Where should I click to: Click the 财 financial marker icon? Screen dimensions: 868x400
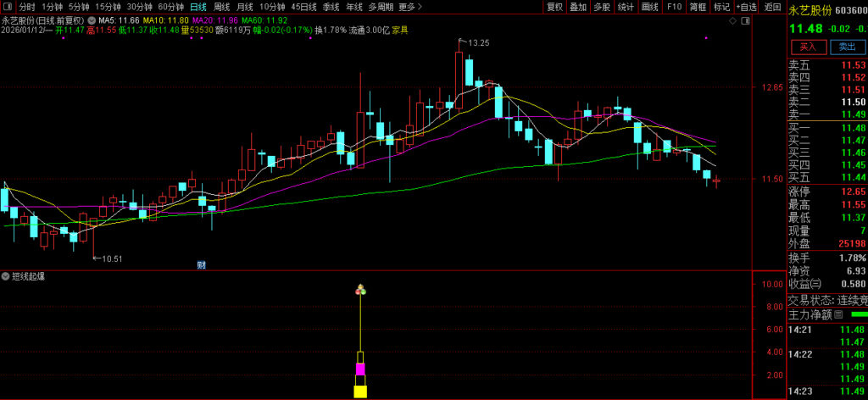(202, 264)
